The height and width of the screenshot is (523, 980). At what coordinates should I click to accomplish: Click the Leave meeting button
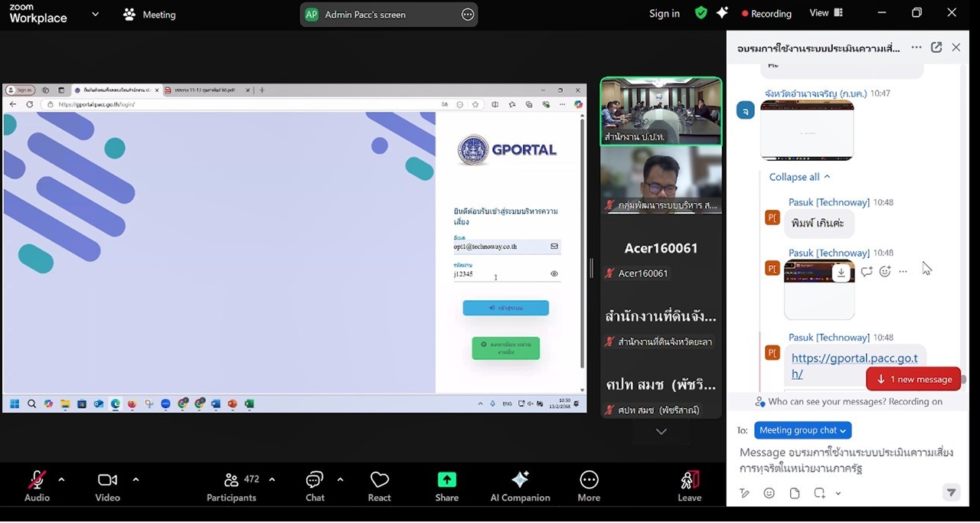tap(690, 487)
